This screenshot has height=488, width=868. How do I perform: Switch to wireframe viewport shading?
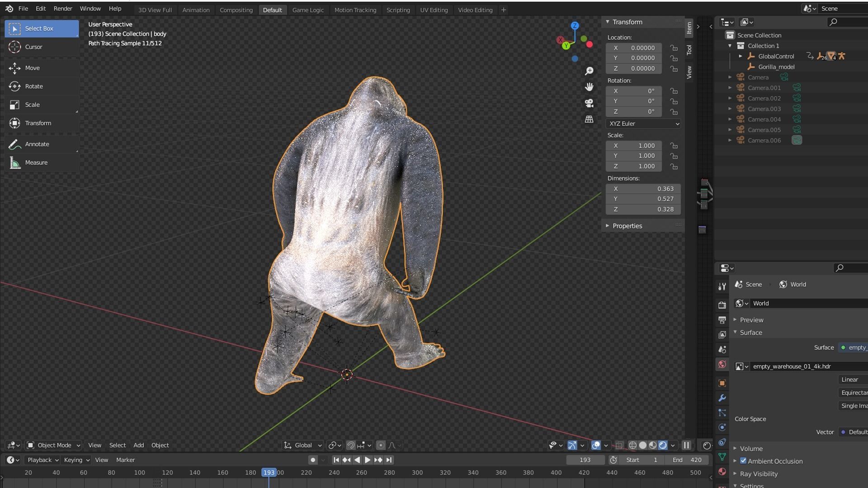[632, 446]
